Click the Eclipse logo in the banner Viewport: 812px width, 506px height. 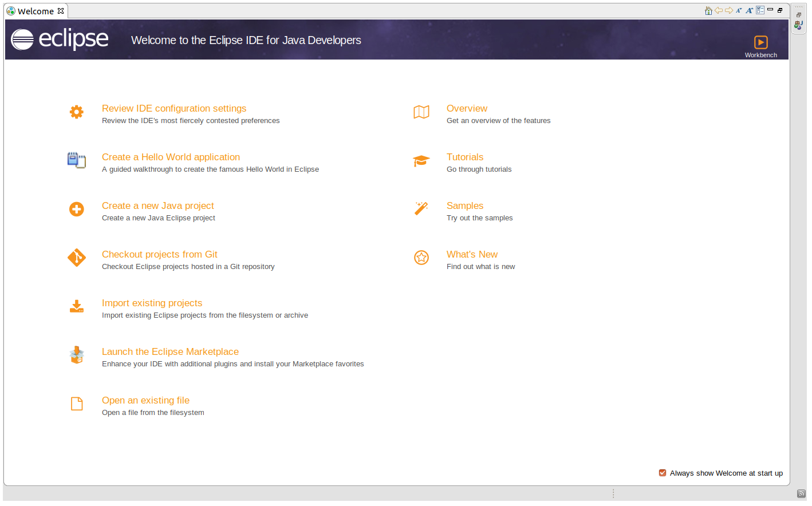[x=60, y=39]
